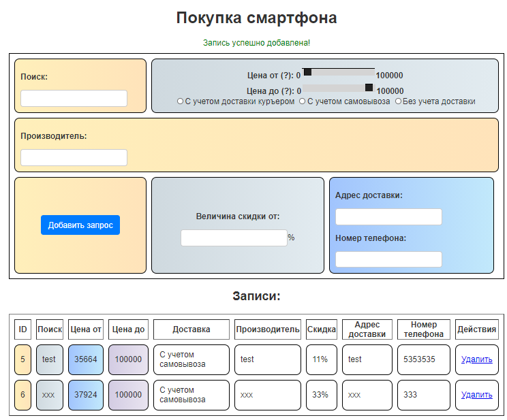Delete record with ID 6
507x420 pixels.
(476, 395)
